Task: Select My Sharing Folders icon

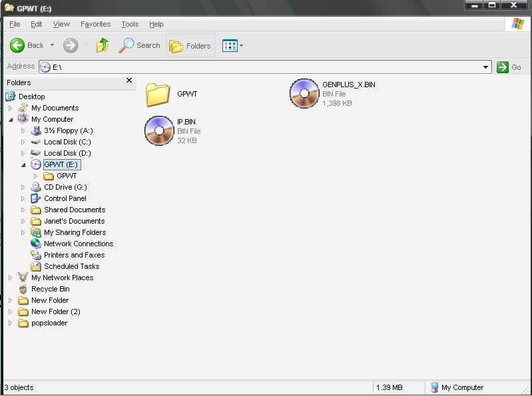Action: tap(36, 232)
